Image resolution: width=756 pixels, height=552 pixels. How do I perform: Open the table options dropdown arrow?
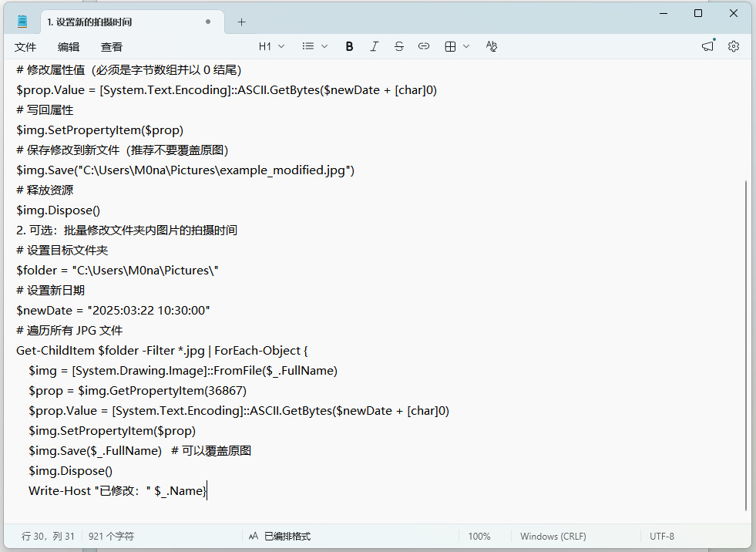pos(466,46)
